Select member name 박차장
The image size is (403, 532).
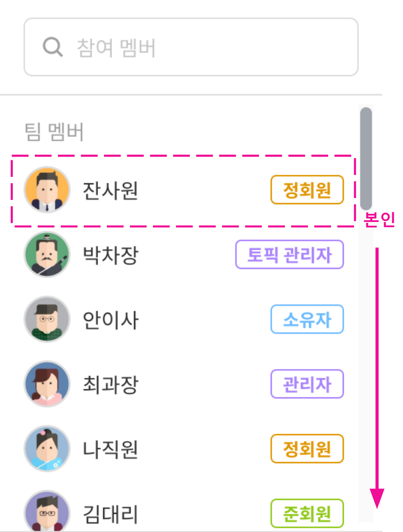tap(111, 255)
